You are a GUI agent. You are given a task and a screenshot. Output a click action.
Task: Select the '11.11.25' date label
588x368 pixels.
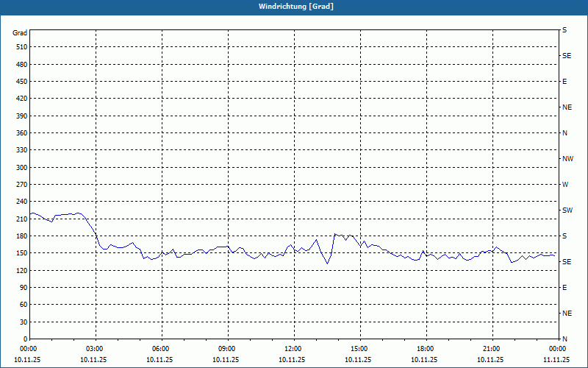click(556, 360)
